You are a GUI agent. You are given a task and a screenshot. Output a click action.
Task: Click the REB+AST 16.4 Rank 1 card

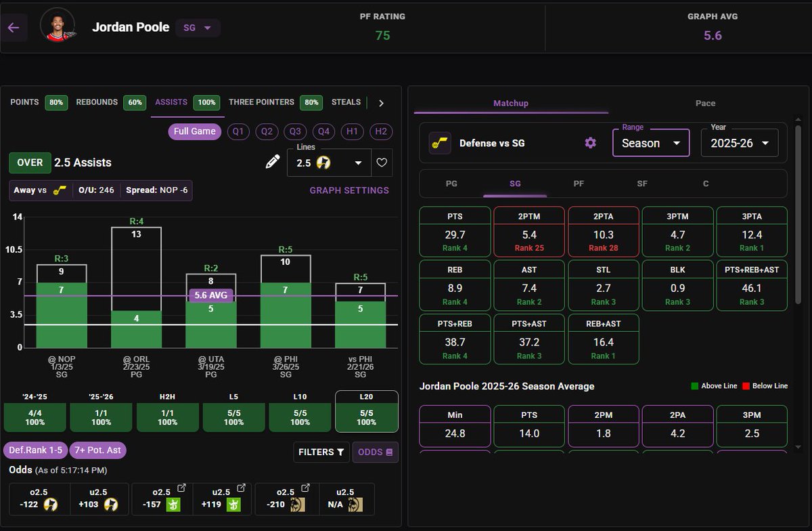(604, 339)
